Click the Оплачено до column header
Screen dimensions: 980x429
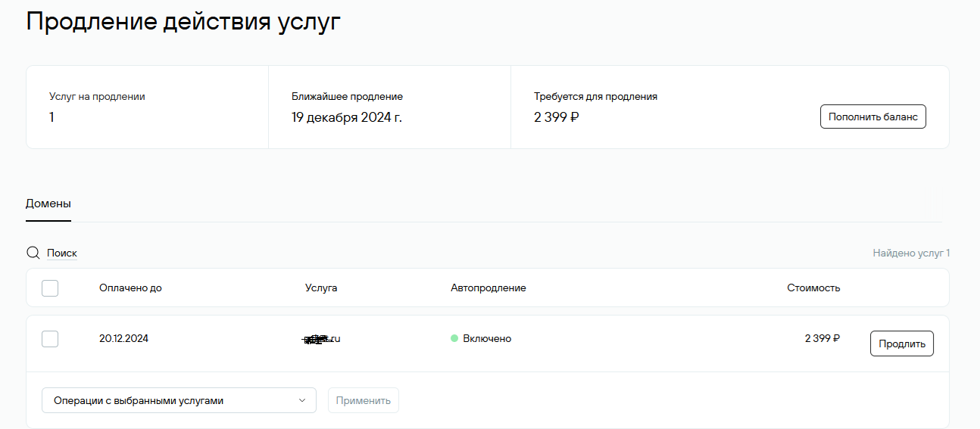pyautogui.click(x=130, y=288)
